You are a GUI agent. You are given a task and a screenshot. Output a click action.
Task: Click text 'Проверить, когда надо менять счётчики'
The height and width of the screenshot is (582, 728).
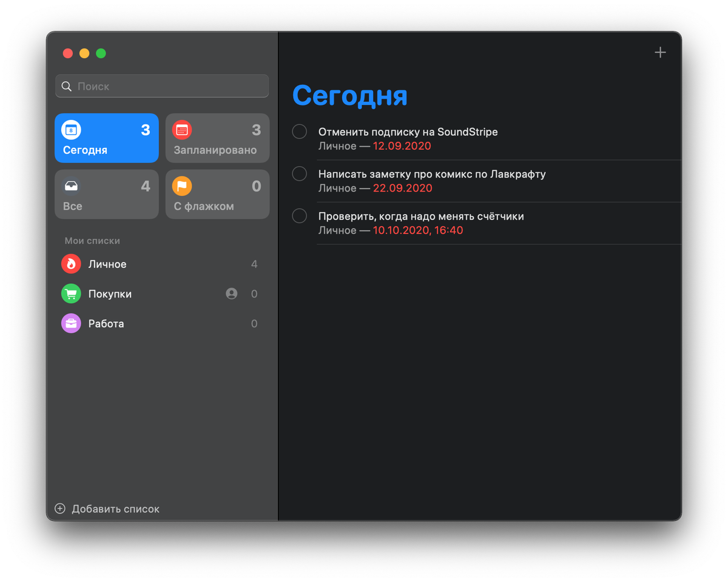(x=421, y=216)
